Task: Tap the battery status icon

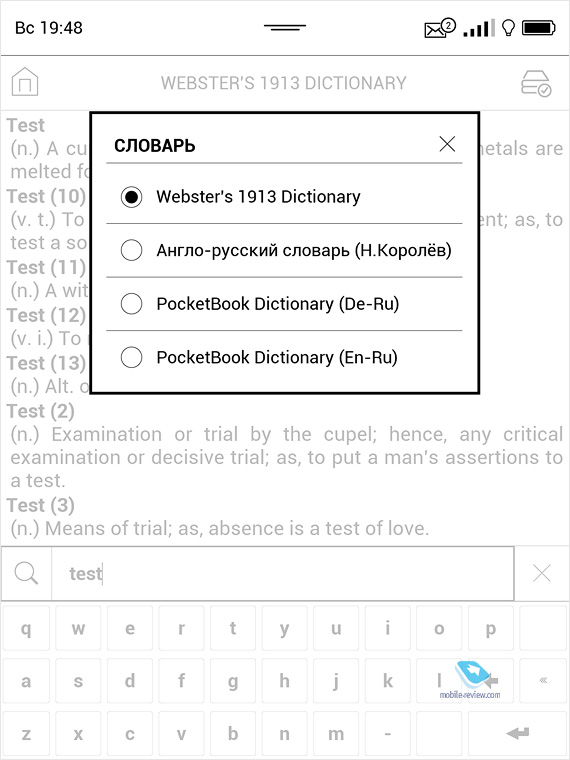Action: coord(538,28)
